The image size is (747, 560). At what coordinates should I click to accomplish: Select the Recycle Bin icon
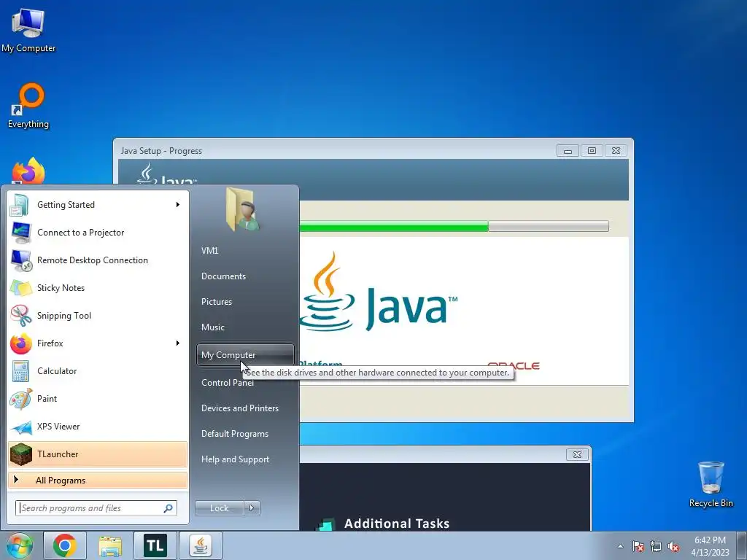pos(711,484)
